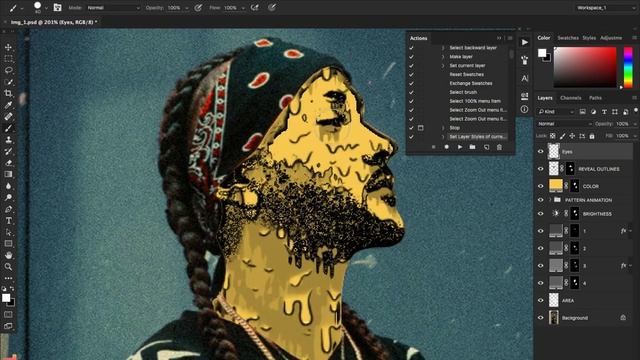Select the Zoom tool
640x360 pixels.
pos(8,267)
